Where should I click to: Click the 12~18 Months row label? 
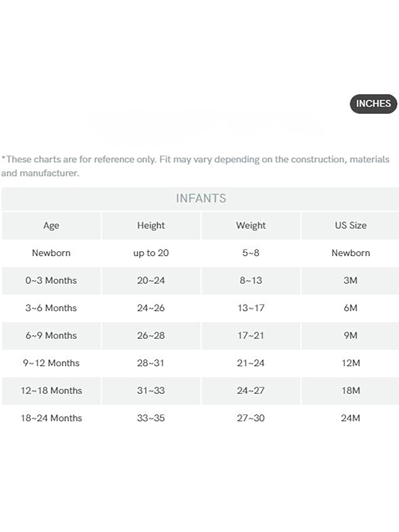51,390
